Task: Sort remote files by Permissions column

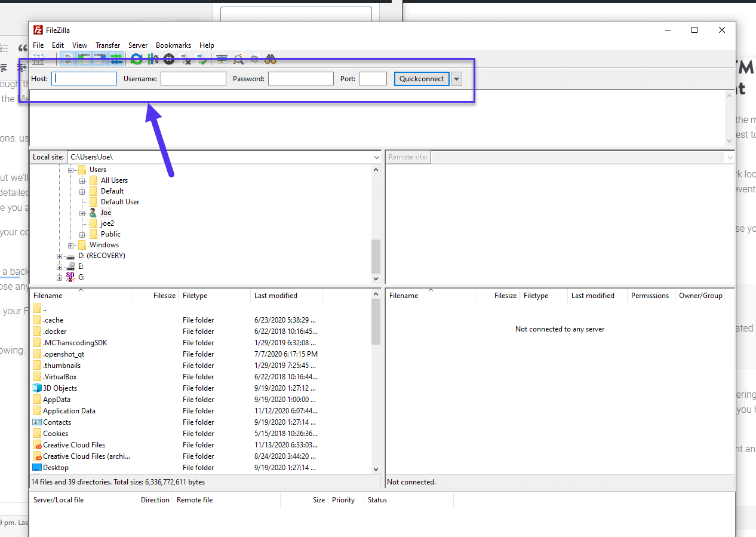Action: point(650,295)
